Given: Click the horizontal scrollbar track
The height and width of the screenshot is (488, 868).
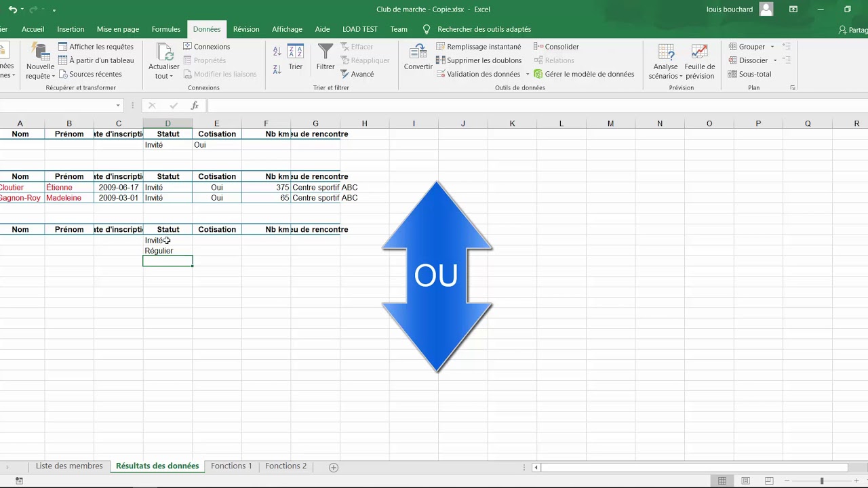Looking at the screenshot, I should click(x=694, y=467).
